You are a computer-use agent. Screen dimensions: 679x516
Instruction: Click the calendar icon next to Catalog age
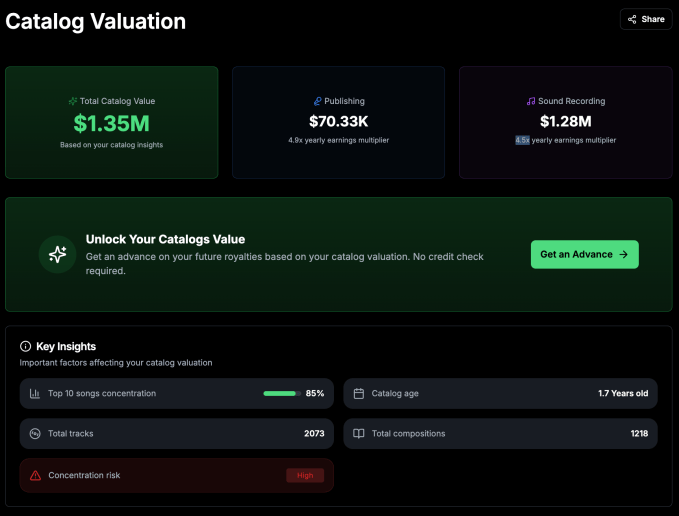point(359,393)
